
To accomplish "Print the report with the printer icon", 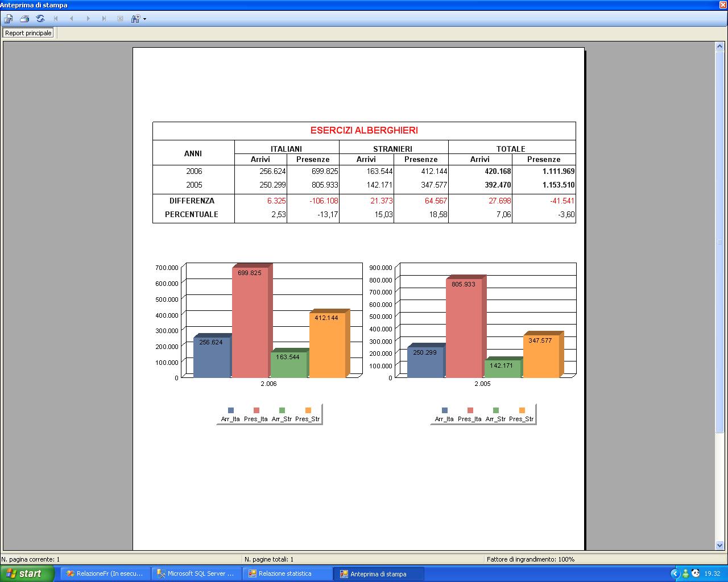I will coord(24,19).
